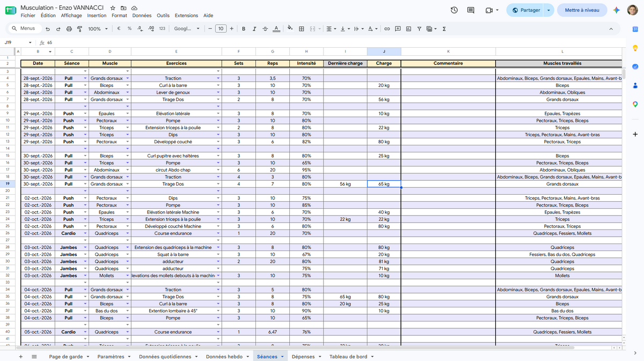Print the spreadsheet
This screenshot has height=361, width=644.
(69, 29)
